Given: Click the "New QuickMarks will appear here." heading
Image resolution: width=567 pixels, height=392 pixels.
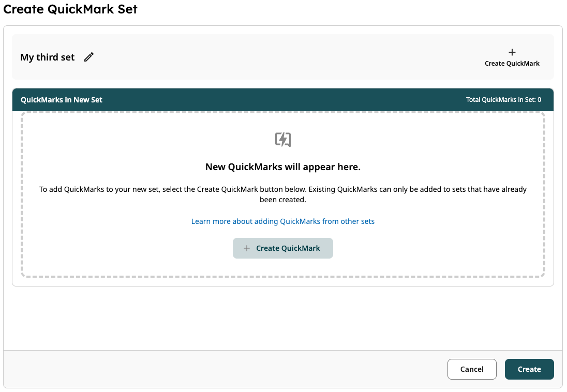Looking at the screenshot, I should click(x=283, y=167).
